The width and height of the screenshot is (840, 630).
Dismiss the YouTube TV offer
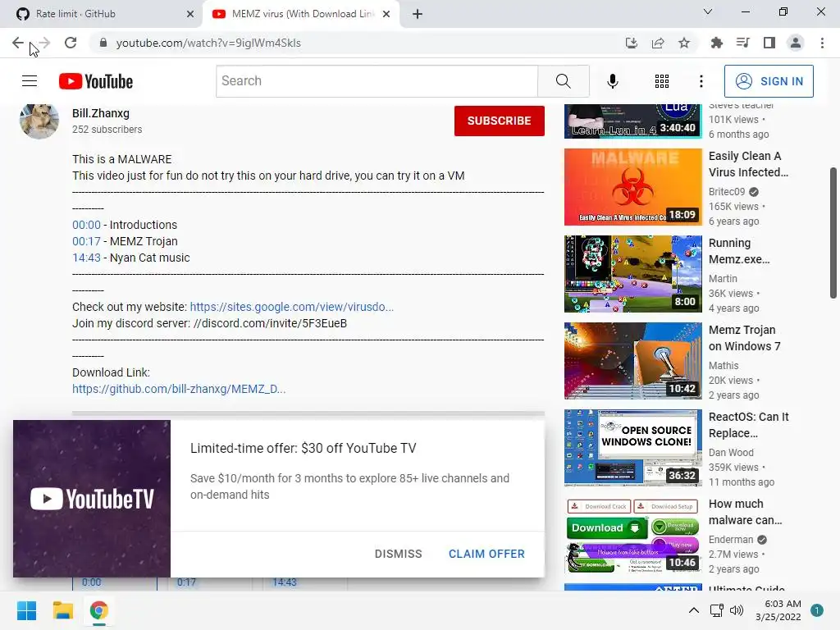coord(398,554)
